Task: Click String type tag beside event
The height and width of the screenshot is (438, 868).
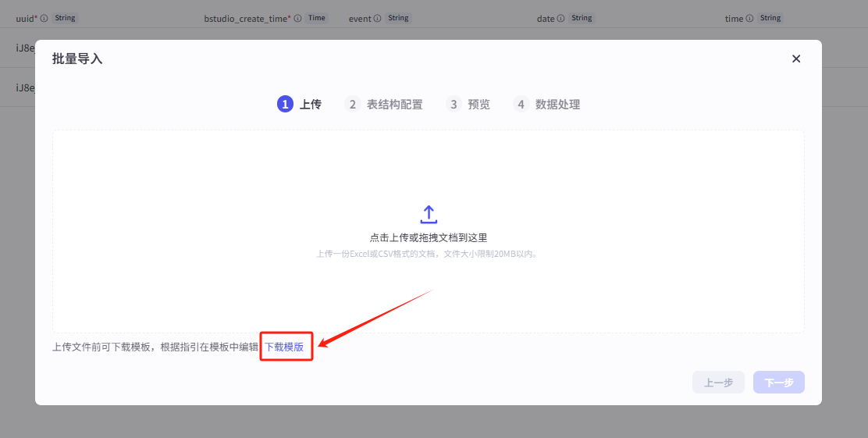Action: coord(398,18)
